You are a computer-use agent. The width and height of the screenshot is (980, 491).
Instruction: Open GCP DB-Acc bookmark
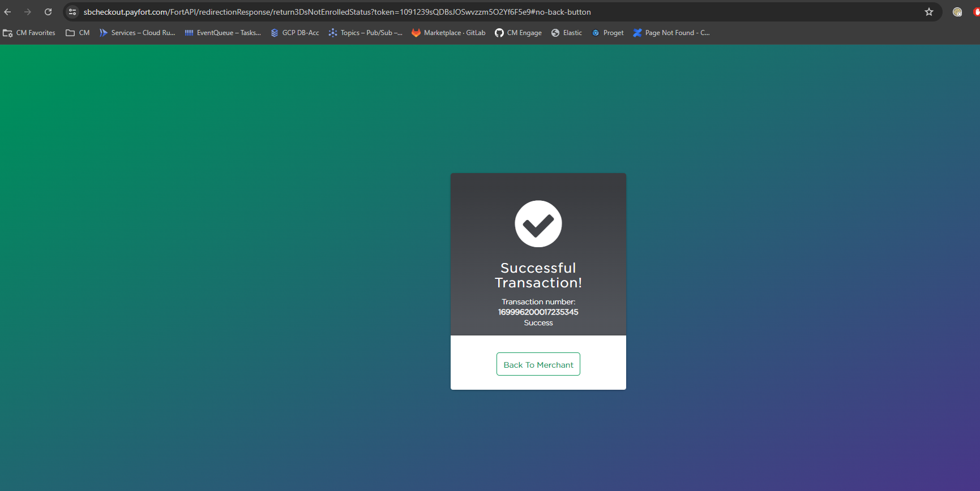(294, 33)
